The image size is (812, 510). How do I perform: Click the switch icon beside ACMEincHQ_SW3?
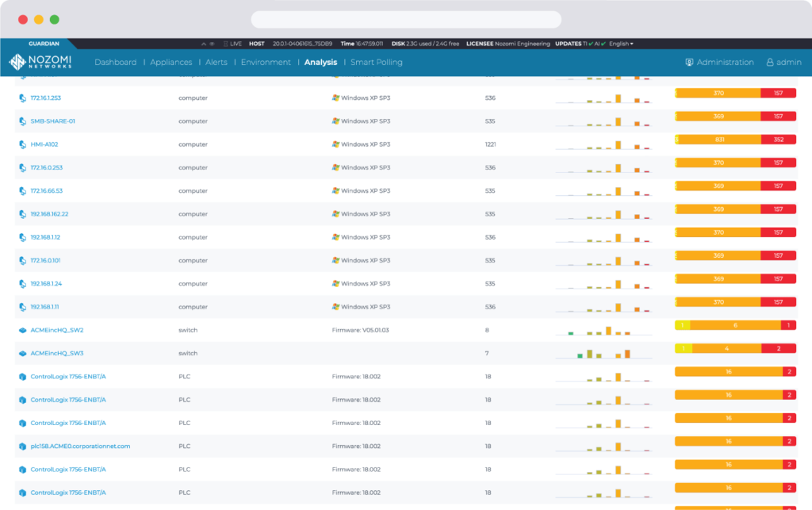tap(22, 354)
